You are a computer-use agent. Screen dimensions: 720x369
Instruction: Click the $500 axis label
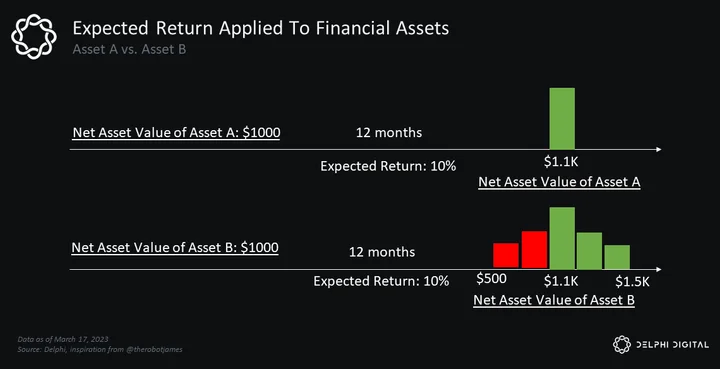pos(491,279)
